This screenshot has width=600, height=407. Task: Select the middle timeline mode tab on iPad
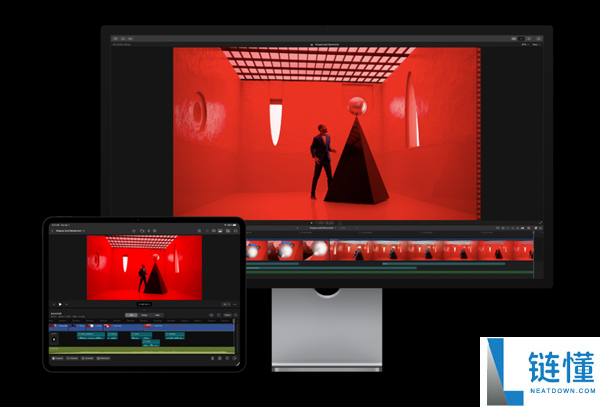point(145,314)
